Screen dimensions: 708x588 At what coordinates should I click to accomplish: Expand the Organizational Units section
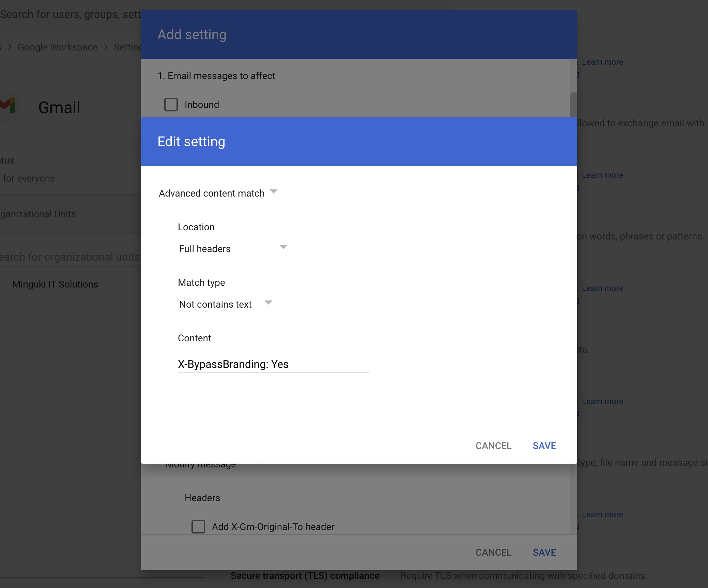[x=38, y=214]
